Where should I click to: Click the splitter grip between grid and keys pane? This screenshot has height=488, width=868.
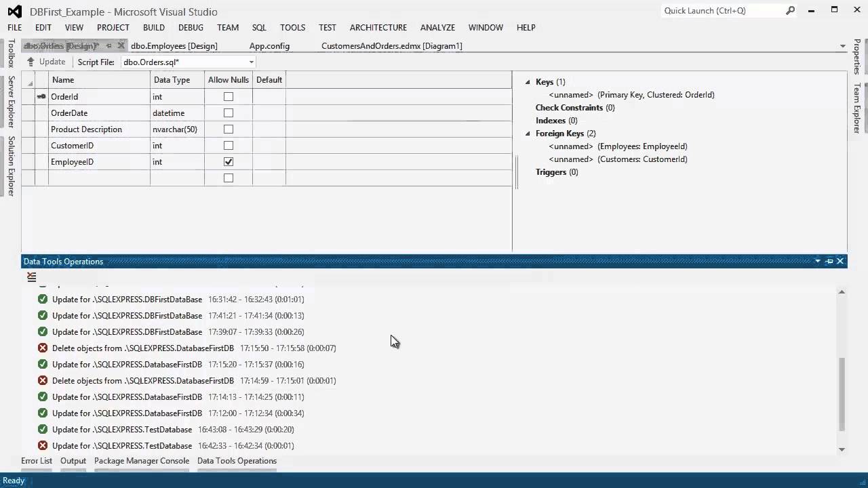click(517, 172)
